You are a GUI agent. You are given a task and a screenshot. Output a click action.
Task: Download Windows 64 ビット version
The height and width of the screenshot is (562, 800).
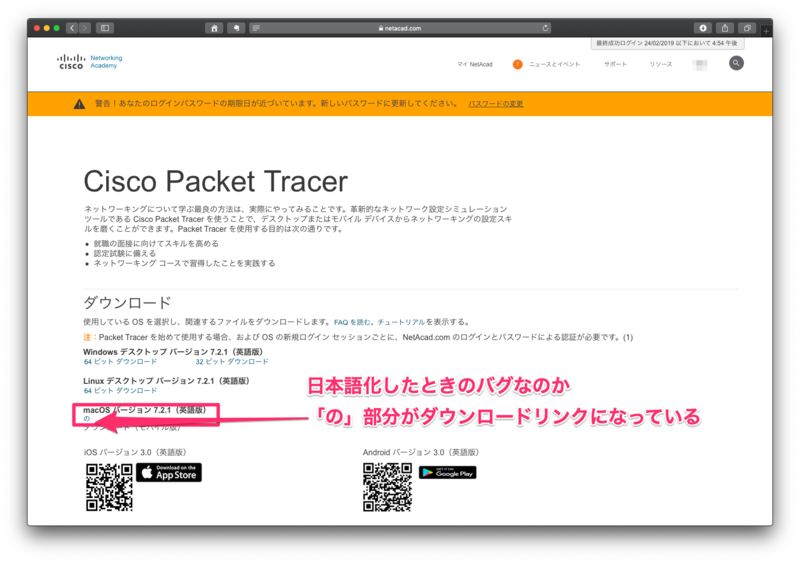120,362
